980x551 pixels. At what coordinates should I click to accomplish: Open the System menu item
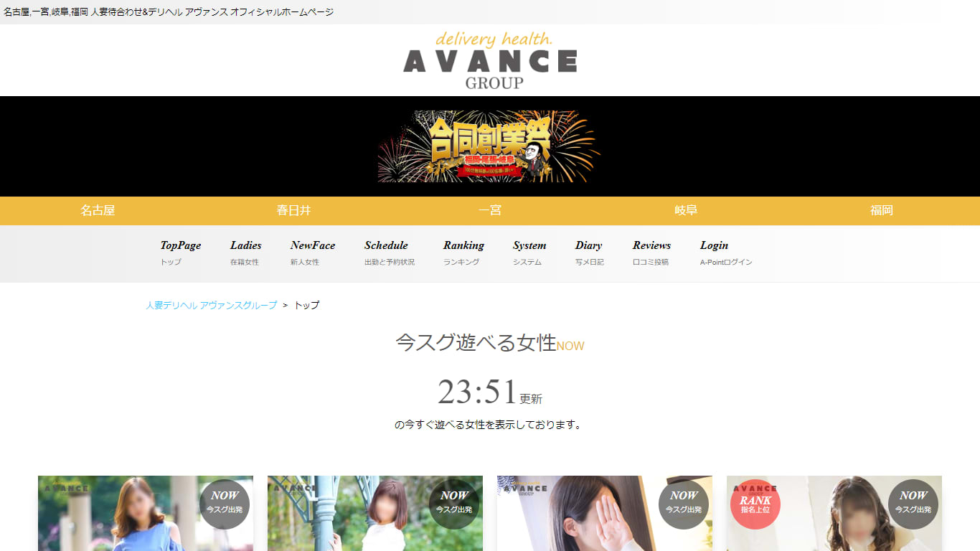pyautogui.click(x=529, y=253)
